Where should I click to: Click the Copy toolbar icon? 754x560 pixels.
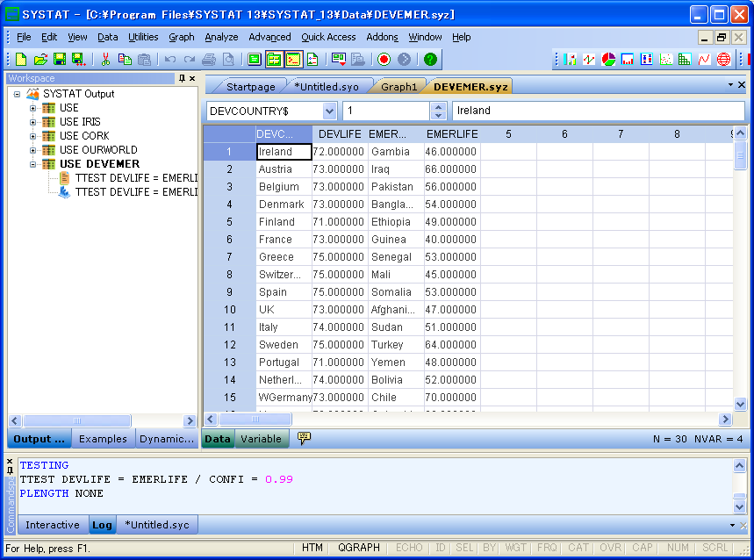[125, 59]
